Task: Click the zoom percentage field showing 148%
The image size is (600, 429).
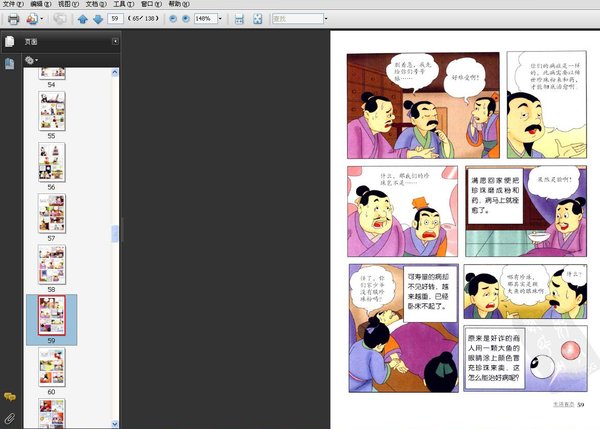Action: (205, 18)
